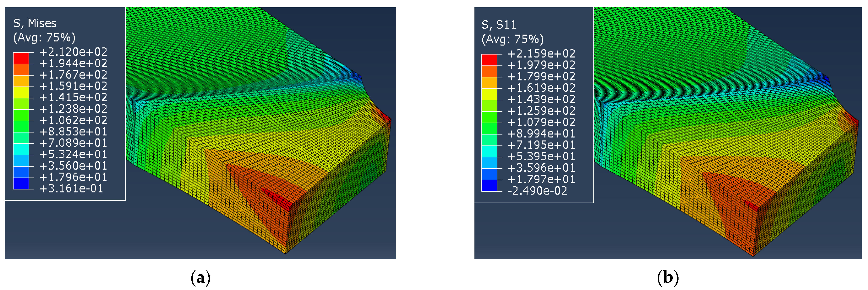Select the value +1.062e+02
868x290 pixels.
73,120
